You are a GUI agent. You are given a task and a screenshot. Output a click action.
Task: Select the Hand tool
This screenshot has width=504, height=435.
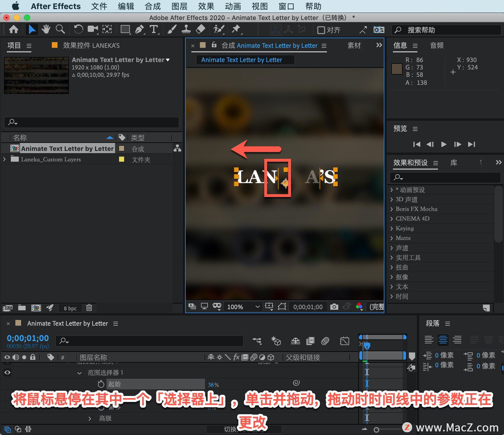[46, 29]
